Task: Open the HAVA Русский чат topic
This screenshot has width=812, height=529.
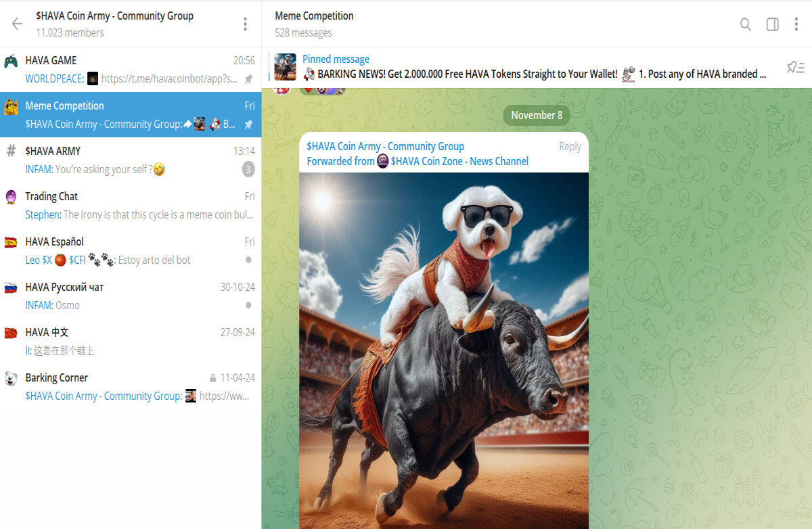Action: [x=131, y=296]
